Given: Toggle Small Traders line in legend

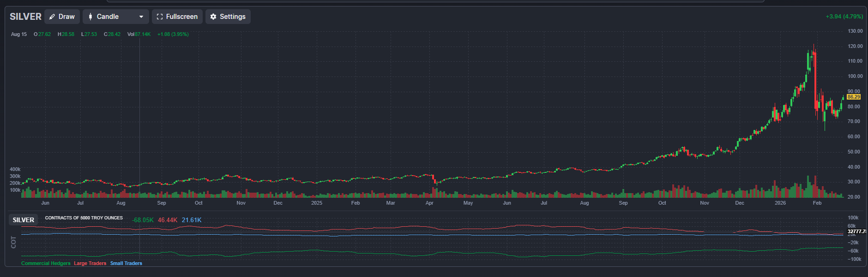Looking at the screenshot, I should pos(126,263).
